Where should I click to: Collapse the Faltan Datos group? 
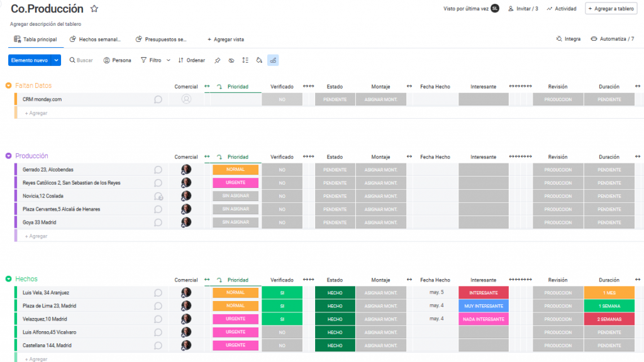pyautogui.click(x=8, y=85)
